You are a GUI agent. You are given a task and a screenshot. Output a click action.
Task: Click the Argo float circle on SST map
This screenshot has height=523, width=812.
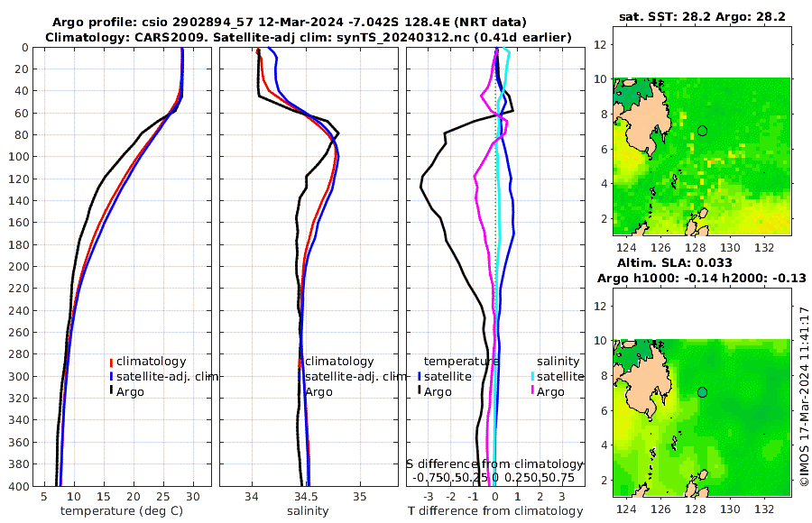point(702,131)
